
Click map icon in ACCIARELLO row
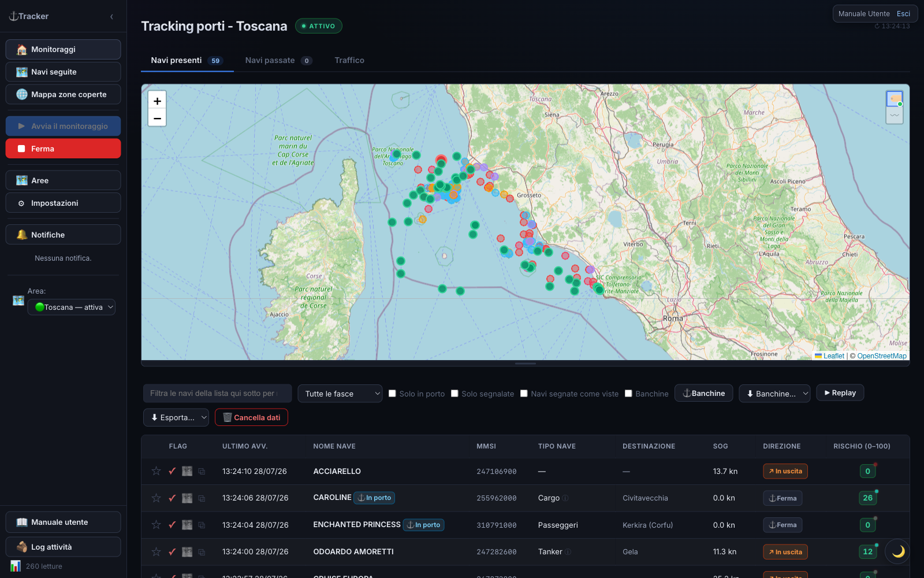187,471
